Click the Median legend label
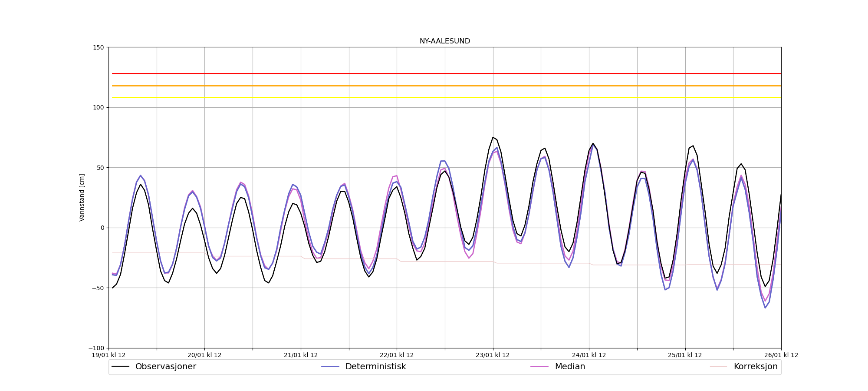 pos(570,367)
